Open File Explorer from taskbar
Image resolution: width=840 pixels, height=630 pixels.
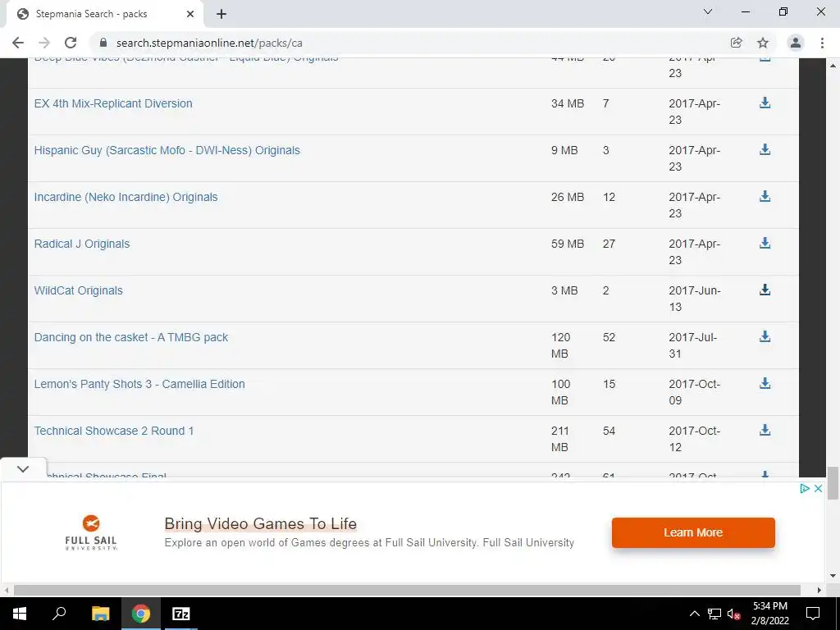100,614
